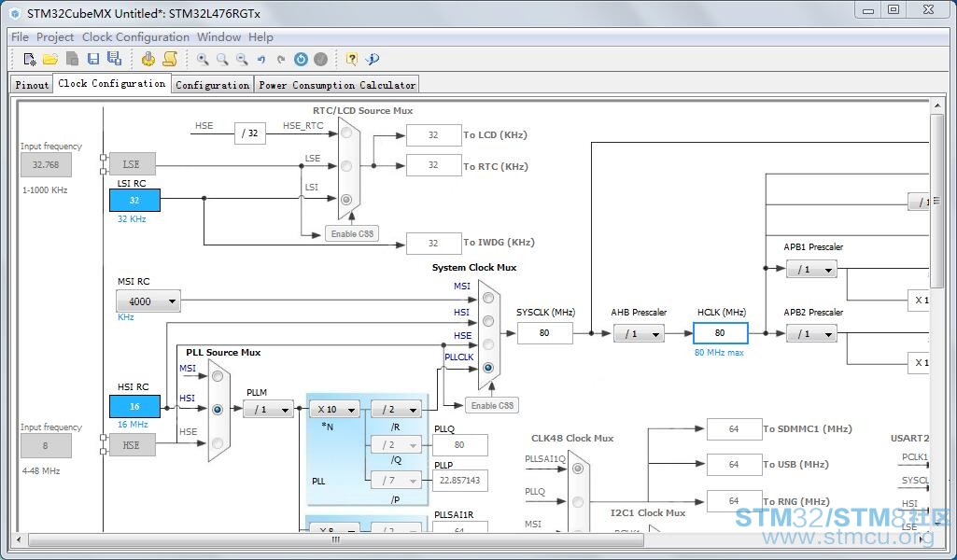Open the APB2 Prescaler dropdown
957x560 pixels.
click(x=811, y=334)
